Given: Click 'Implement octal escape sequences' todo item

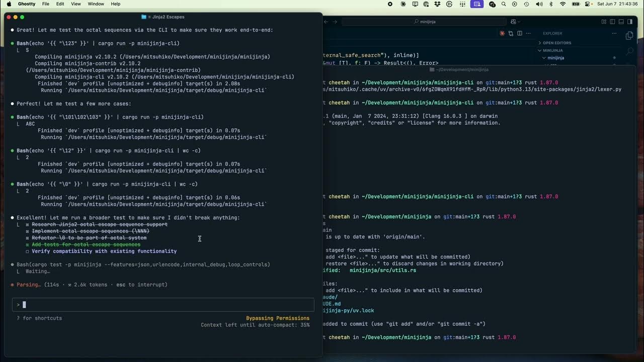Looking at the screenshot, I should pyautogui.click(x=91, y=231).
